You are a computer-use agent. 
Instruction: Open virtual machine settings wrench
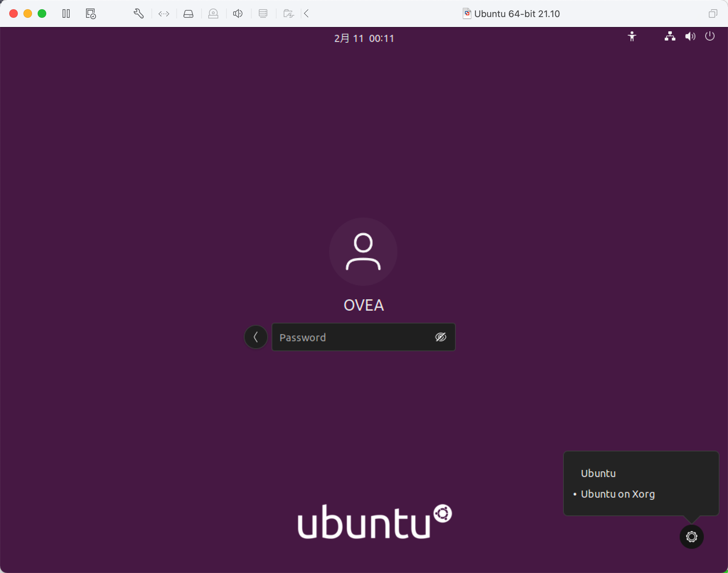138,14
